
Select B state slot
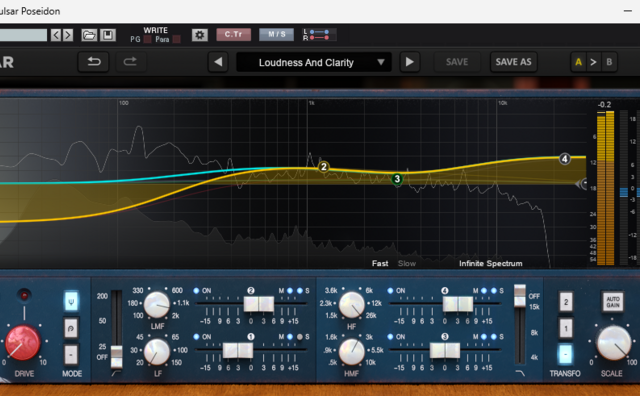tap(609, 62)
